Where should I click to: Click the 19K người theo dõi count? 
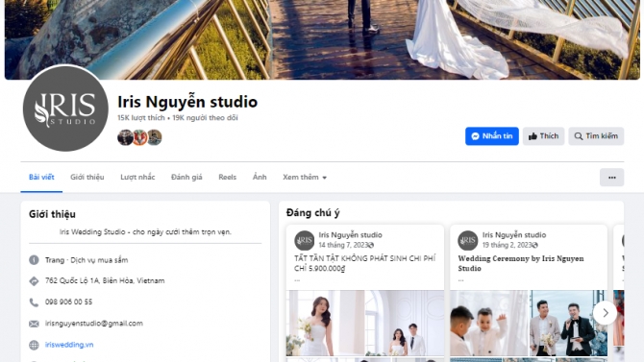tap(205, 118)
